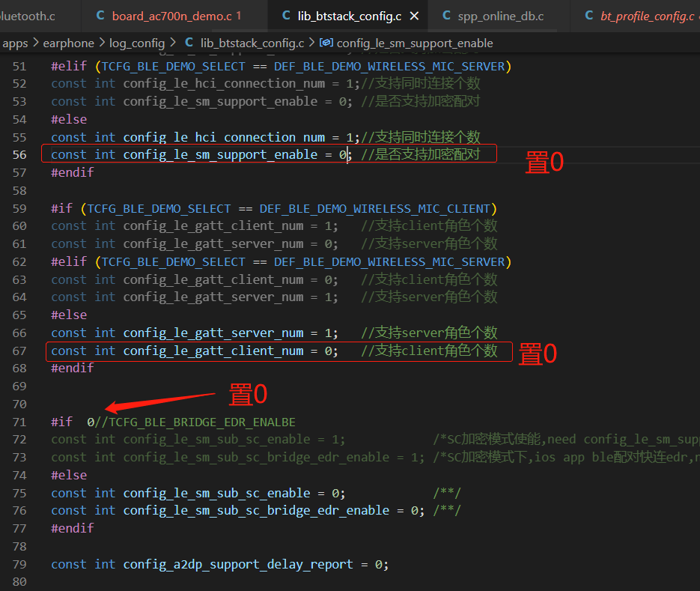Click DEF_BLE_DEMO_WIRELESS_MIC_SERVER on line 51

pos(389,67)
